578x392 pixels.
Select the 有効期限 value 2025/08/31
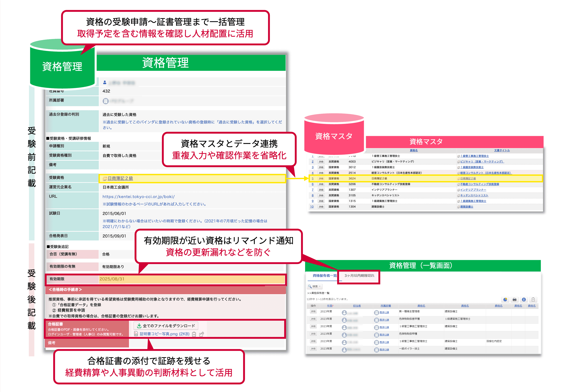pos(112,279)
